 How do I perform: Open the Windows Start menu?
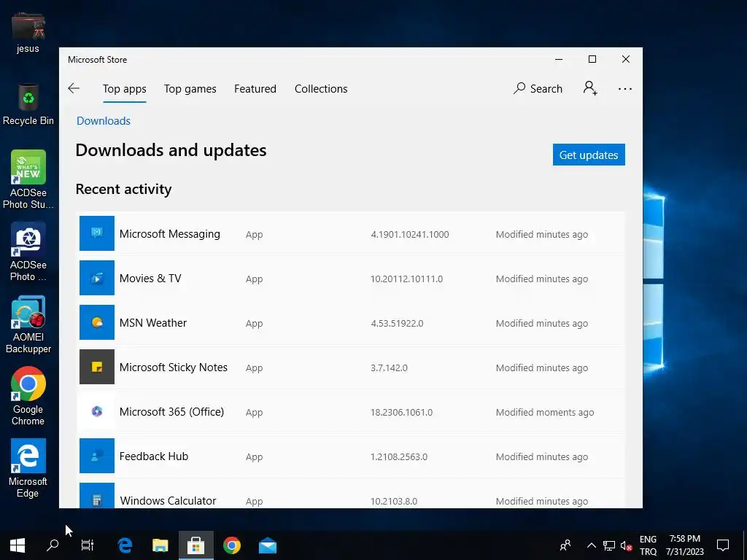(x=18, y=545)
